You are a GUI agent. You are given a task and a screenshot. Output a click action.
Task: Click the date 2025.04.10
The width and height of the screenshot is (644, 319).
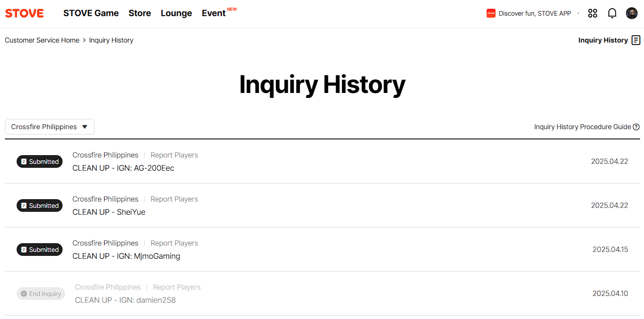tap(610, 294)
